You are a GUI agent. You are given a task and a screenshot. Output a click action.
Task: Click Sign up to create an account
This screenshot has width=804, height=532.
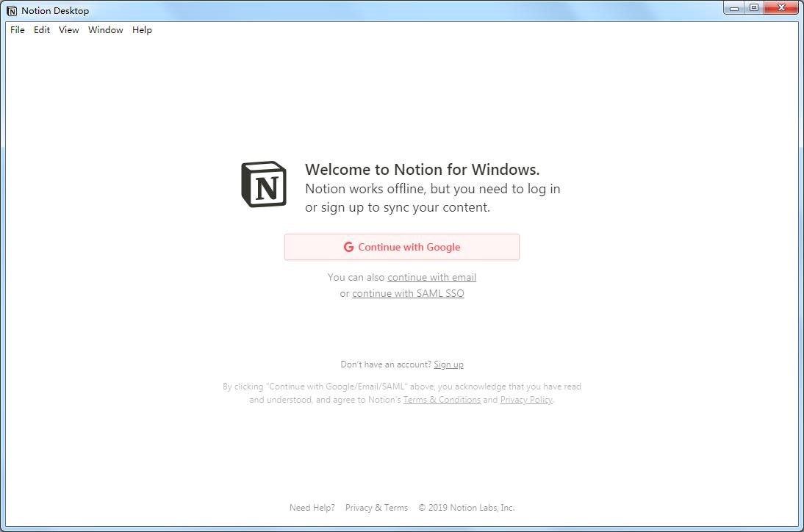tap(448, 364)
